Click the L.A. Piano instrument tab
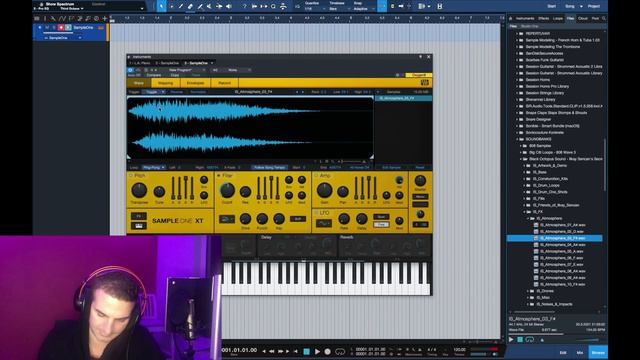Image resolution: width=640 pixels, height=360 pixels. pyautogui.click(x=140, y=63)
